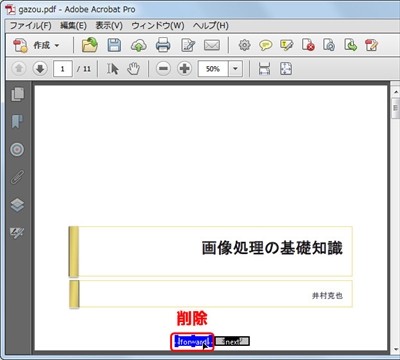Select the forward button on page
This screenshot has width=400, height=360.
pos(192,342)
